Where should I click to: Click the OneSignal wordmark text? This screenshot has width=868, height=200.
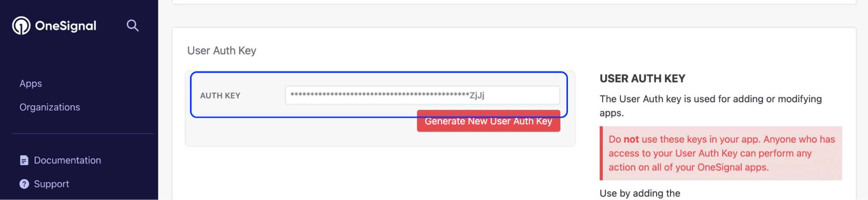66,26
